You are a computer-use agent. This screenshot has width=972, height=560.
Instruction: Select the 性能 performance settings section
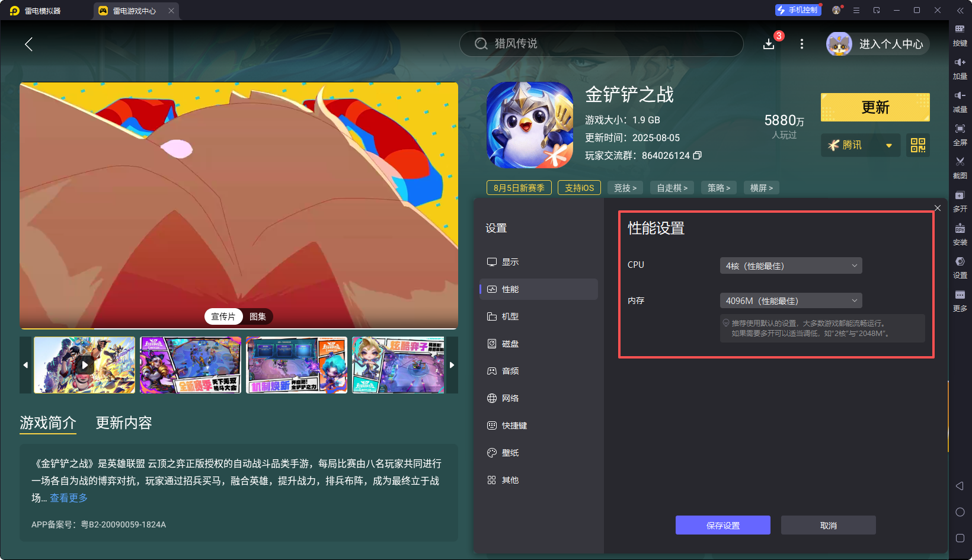pos(539,289)
